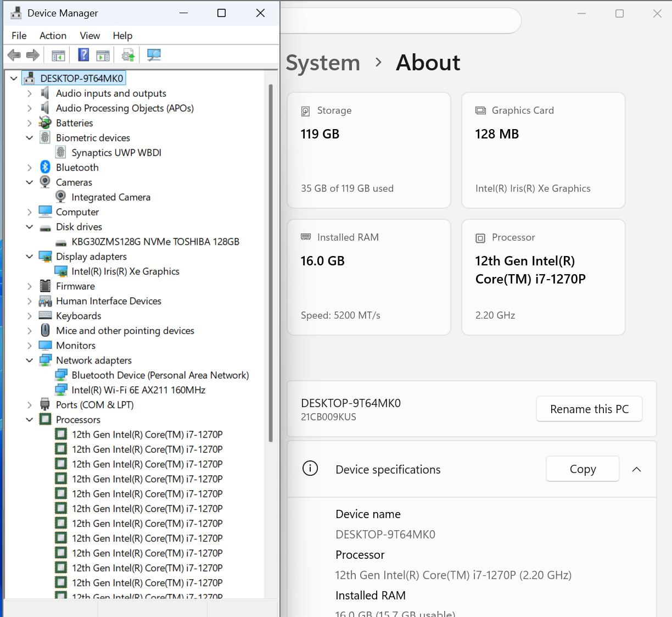Open the blue question mark Help toolbar icon
Screen dimensions: 672x617
coord(83,55)
